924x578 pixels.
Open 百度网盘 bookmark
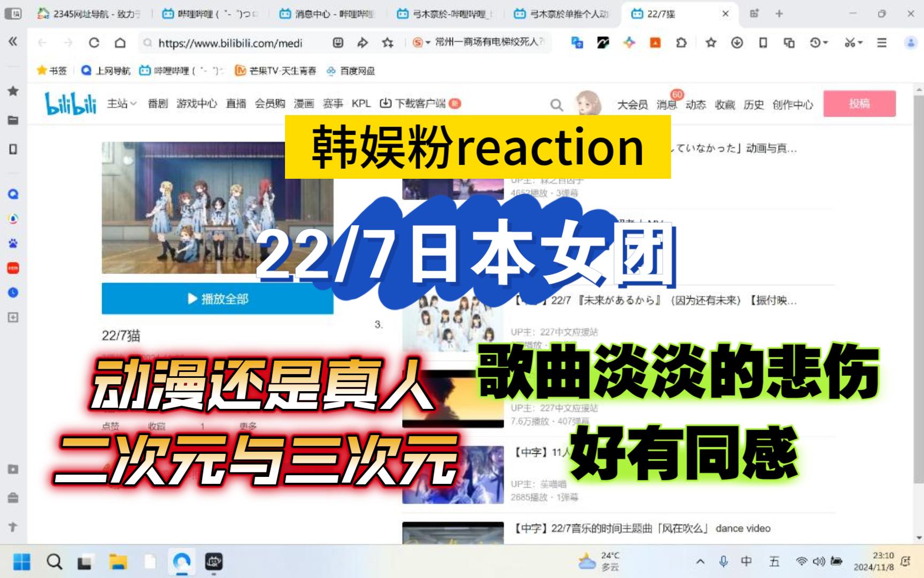351,71
